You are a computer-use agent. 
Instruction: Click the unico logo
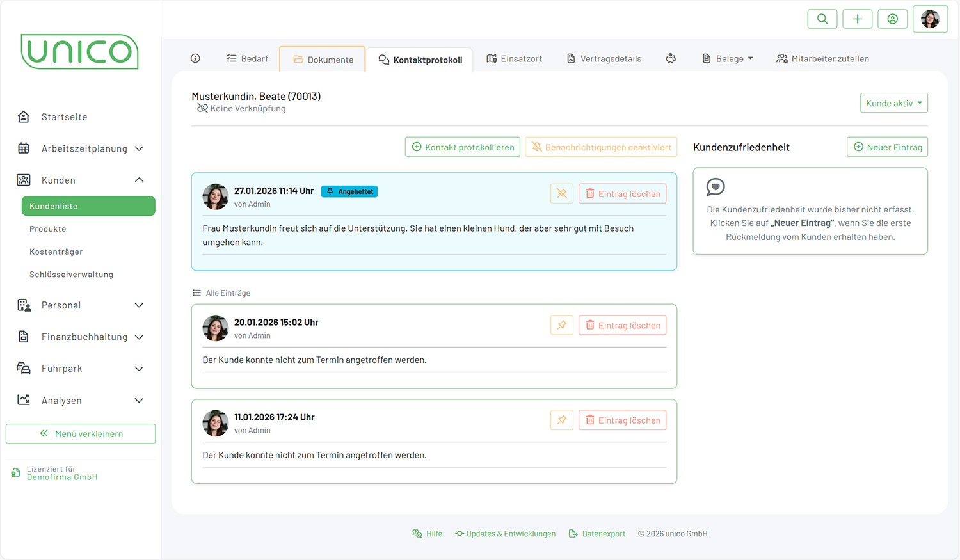click(80, 52)
